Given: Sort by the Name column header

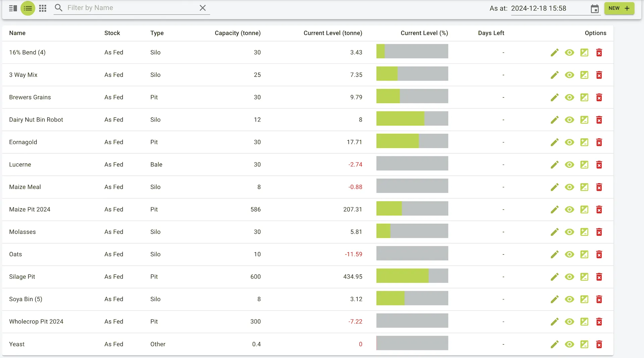Looking at the screenshot, I should point(17,33).
